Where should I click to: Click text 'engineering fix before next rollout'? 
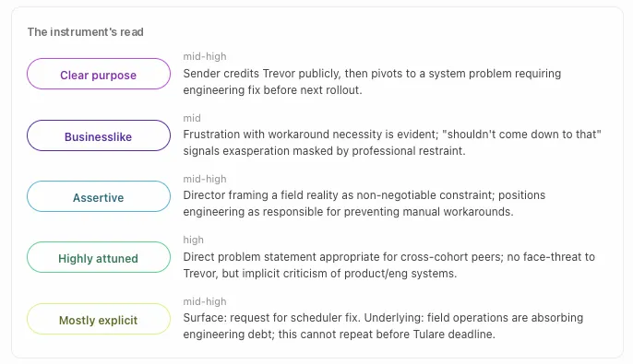pos(272,90)
